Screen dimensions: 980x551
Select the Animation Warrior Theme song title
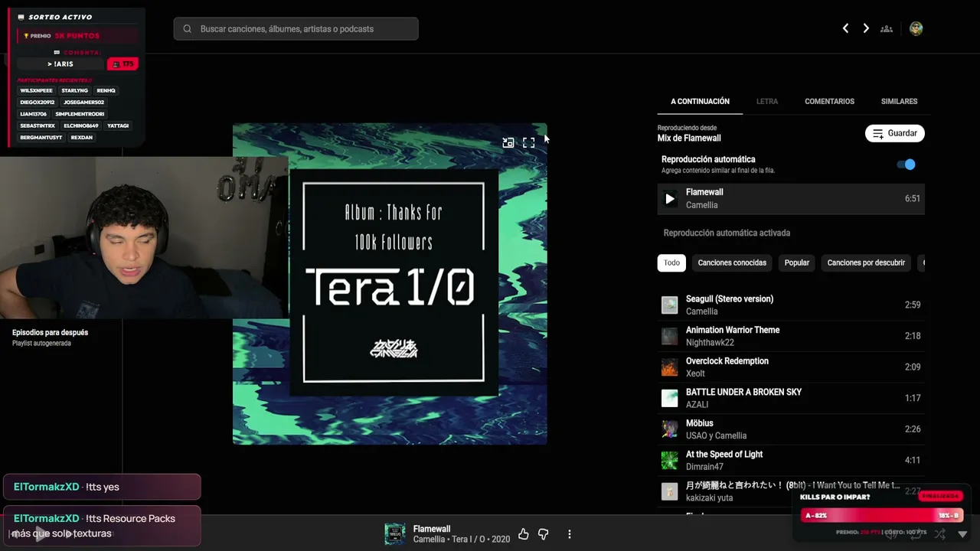click(x=733, y=330)
